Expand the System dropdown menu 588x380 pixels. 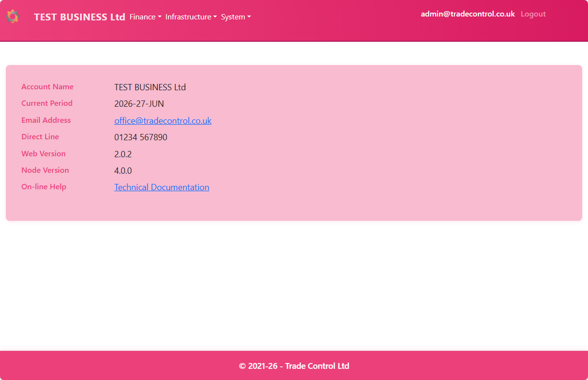coord(236,17)
